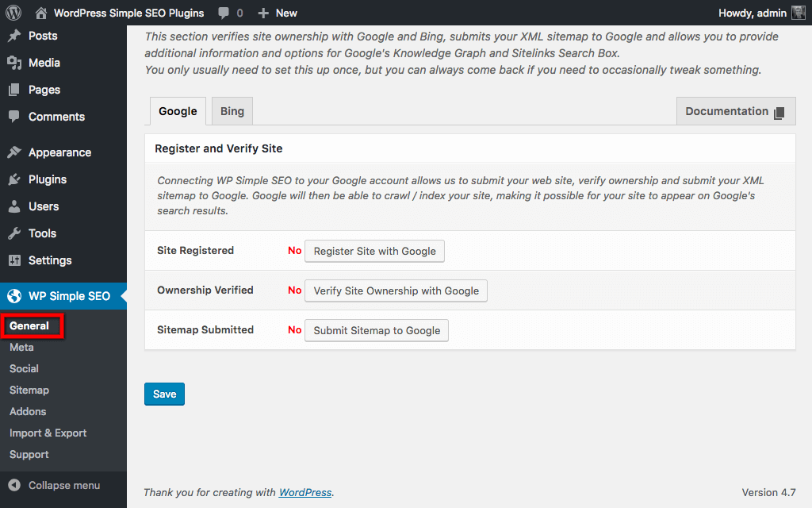Click Verify Site Ownership with Google

point(396,291)
